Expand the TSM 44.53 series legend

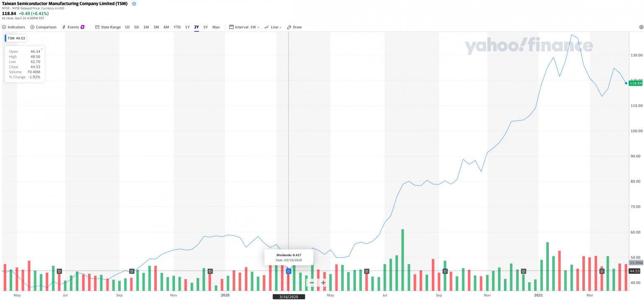(x=16, y=38)
